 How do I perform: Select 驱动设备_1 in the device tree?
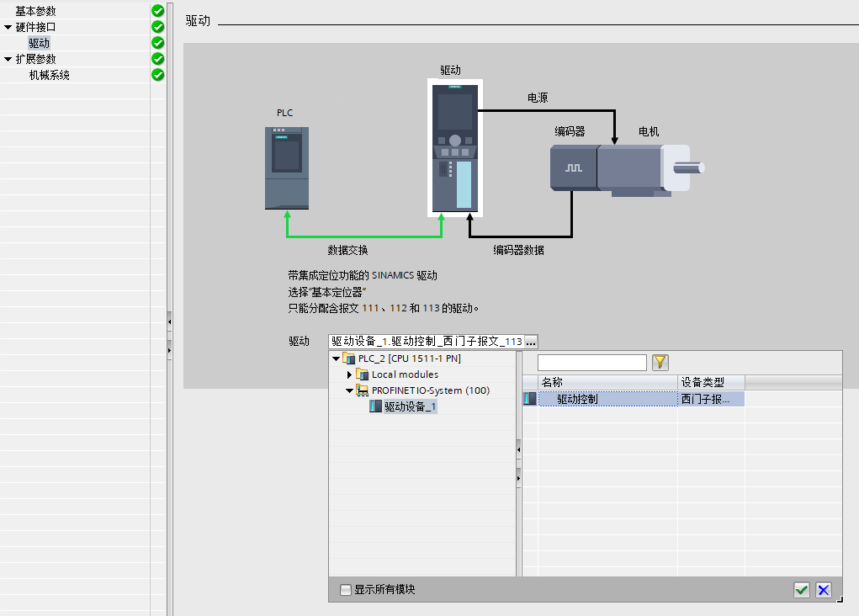[410, 406]
